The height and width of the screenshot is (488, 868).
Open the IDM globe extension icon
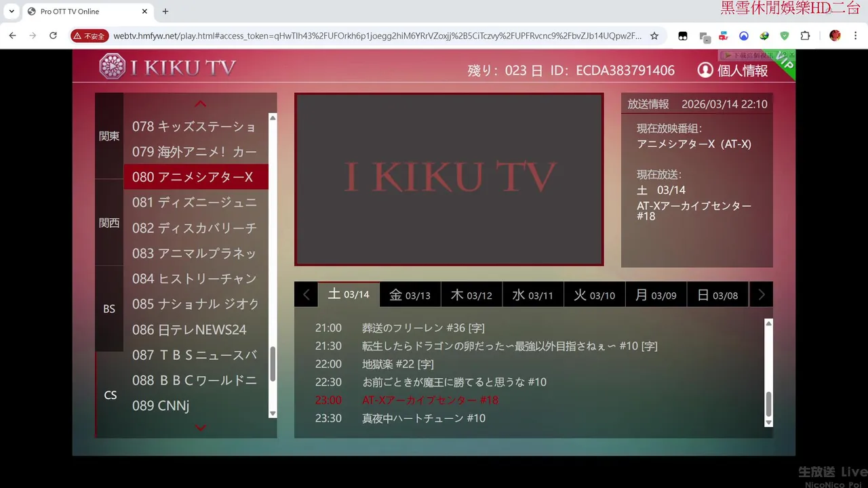pyautogui.click(x=764, y=36)
